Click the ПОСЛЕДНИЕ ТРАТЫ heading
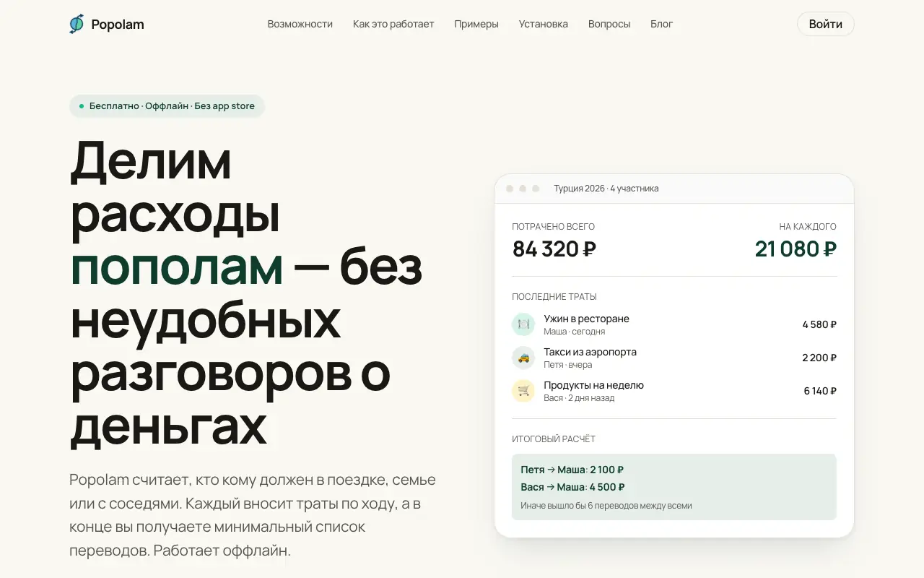 (x=554, y=297)
